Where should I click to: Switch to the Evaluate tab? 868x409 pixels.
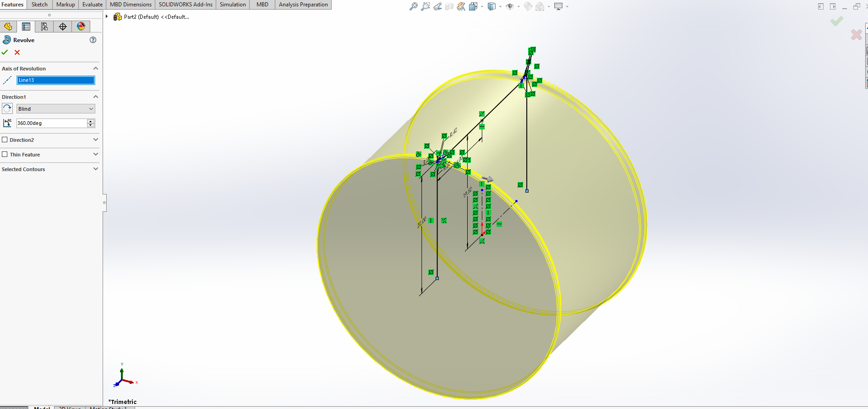93,5
